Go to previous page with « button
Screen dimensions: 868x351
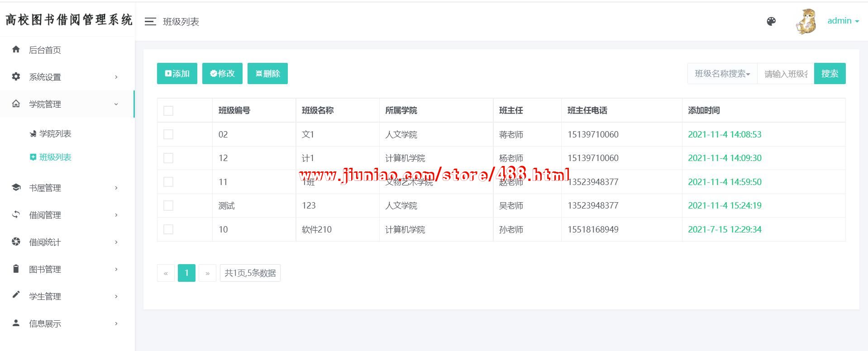(166, 273)
